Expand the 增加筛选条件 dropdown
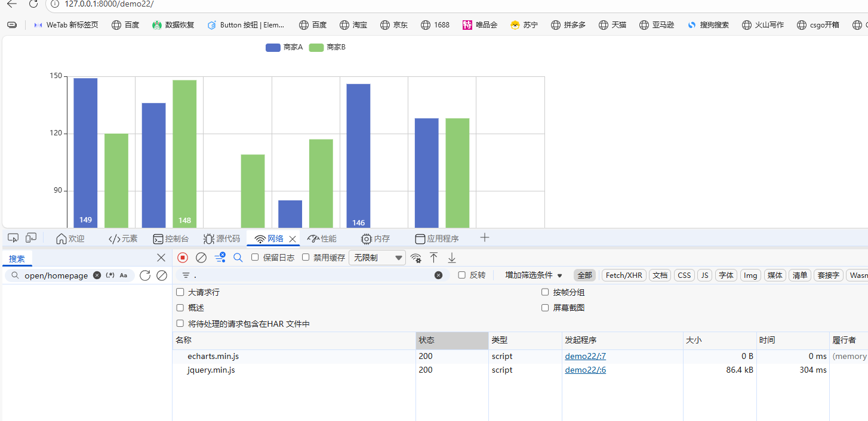868x421 pixels. 534,275
